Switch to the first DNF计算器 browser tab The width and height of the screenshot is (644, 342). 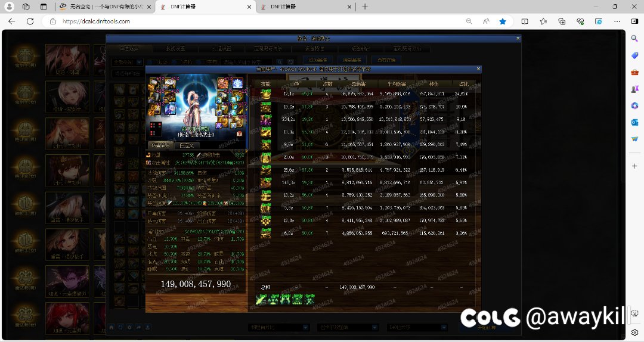(205, 7)
